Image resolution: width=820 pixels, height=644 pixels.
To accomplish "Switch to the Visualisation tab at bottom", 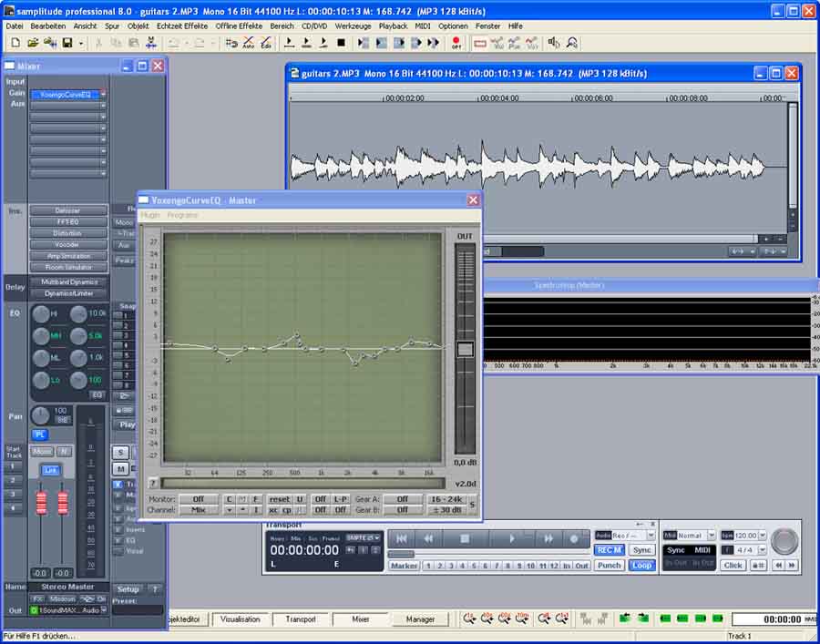I will 240,618.
